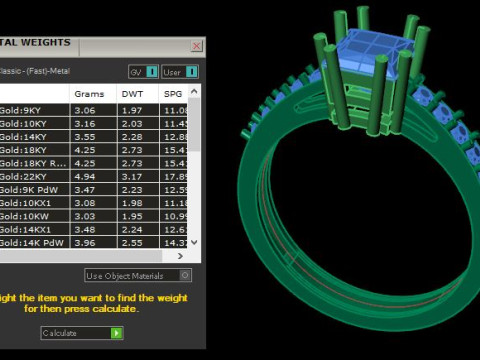Click the 3.96 grams value
Screen dimensions: 480x360
[85, 243]
